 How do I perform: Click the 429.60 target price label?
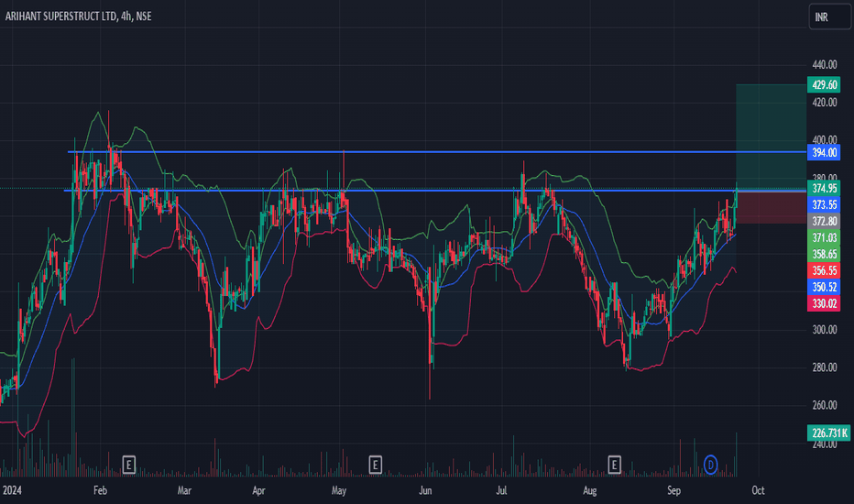tap(824, 84)
